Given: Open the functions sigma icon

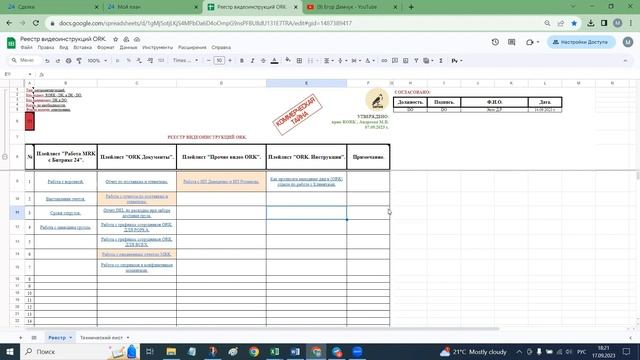Looking at the screenshot, I should [441, 60].
